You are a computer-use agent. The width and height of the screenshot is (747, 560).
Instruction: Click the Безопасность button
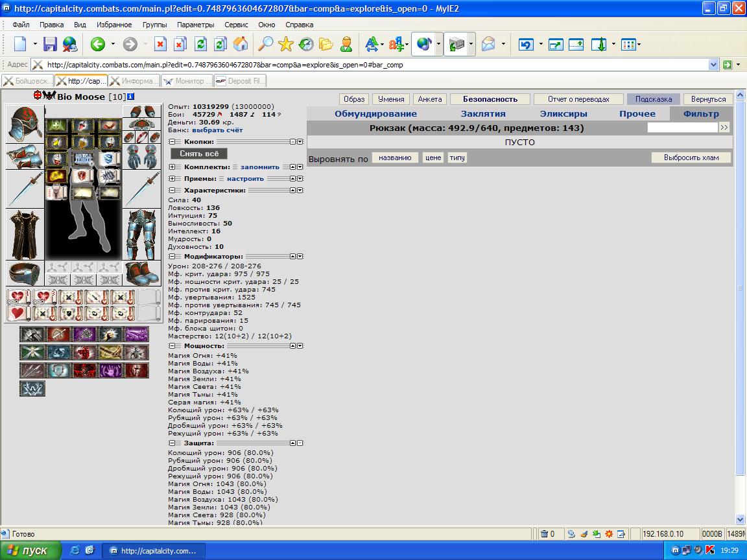click(x=490, y=99)
